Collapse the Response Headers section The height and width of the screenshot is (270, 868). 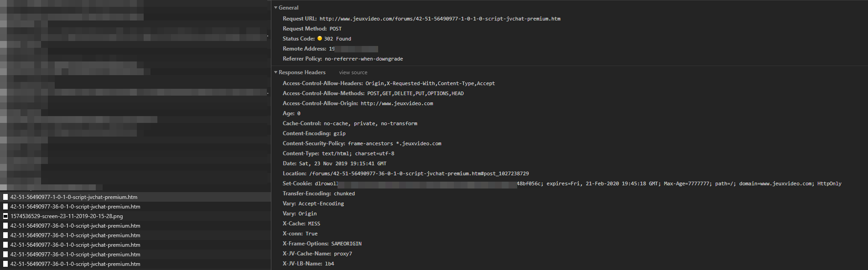275,72
